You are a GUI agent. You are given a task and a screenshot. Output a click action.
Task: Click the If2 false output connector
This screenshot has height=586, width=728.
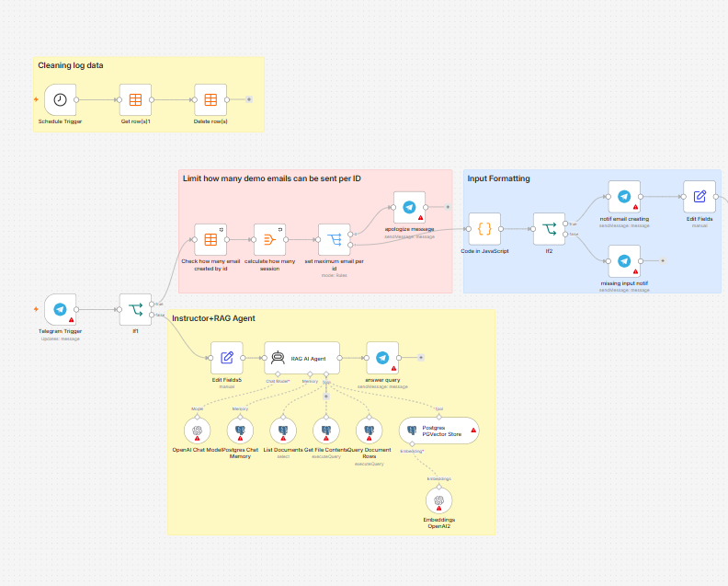(x=565, y=235)
